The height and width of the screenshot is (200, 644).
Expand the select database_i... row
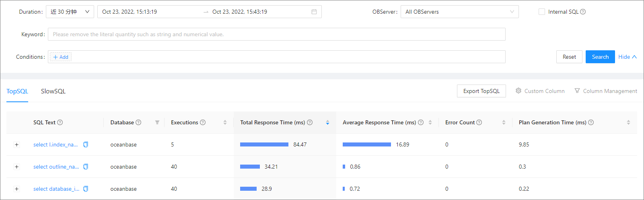(16, 189)
